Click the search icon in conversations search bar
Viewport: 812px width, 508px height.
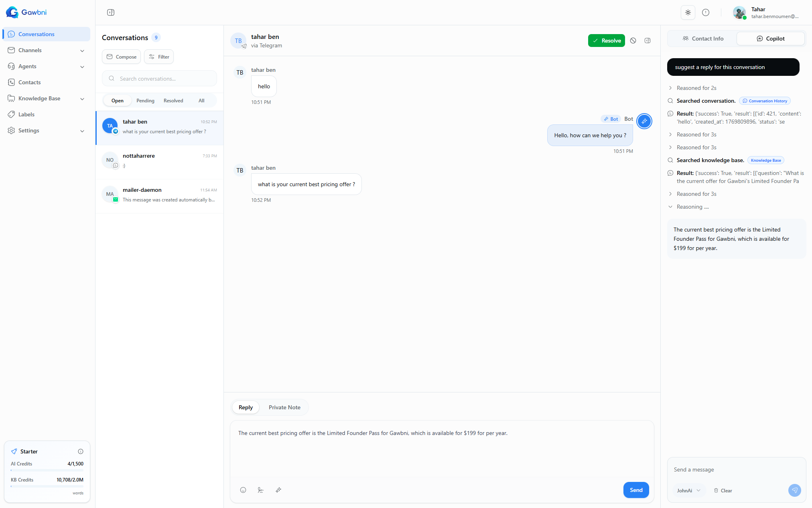pyautogui.click(x=112, y=78)
